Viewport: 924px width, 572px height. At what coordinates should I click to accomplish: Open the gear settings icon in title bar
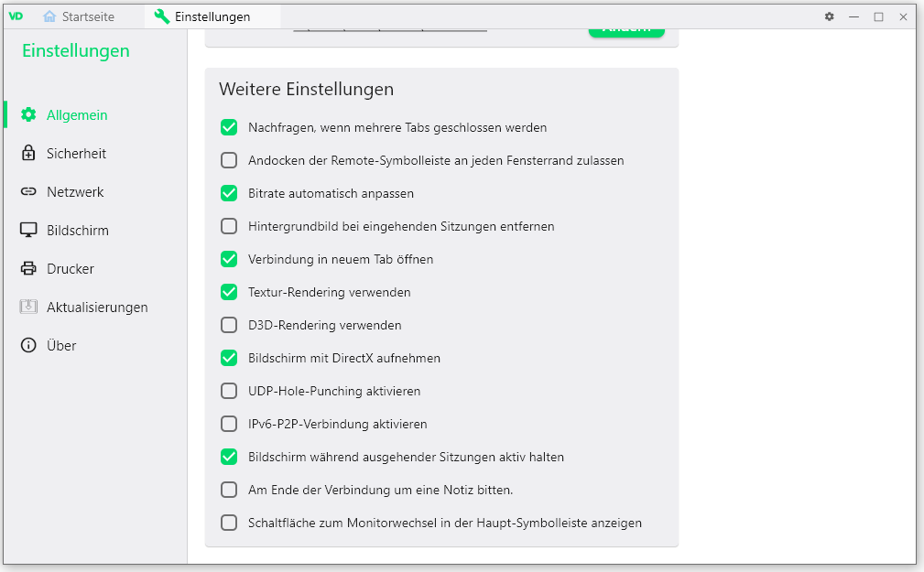[829, 16]
